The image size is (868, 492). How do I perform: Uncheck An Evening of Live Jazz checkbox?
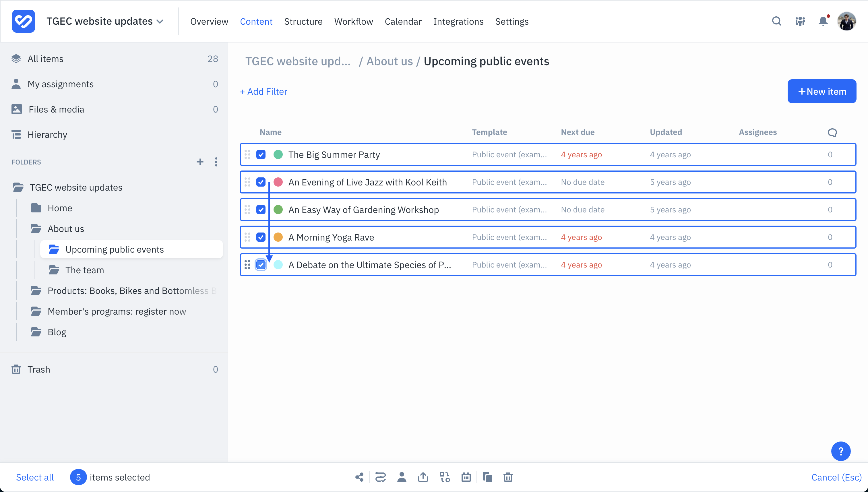[x=261, y=182]
